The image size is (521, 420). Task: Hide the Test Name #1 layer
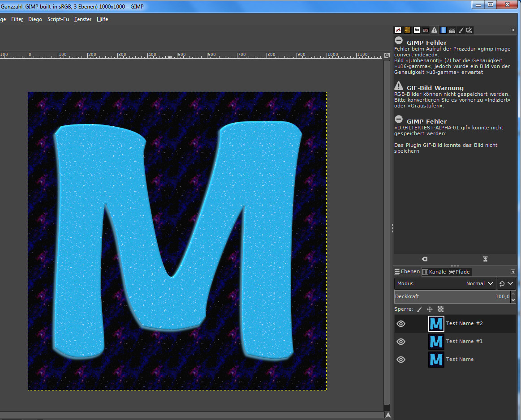coord(401,342)
